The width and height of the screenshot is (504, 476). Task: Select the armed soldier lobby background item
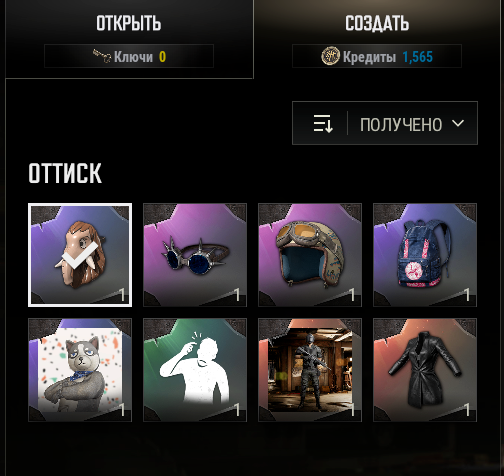click(x=310, y=370)
